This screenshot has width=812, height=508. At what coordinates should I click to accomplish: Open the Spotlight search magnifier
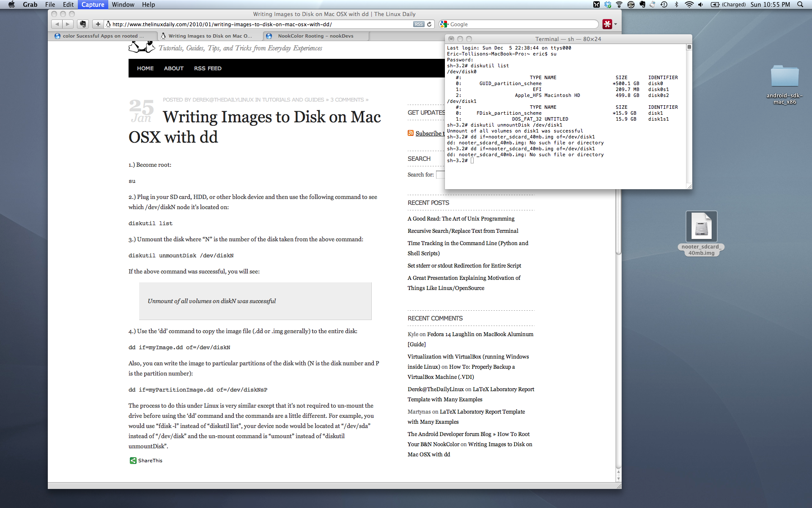click(x=800, y=5)
